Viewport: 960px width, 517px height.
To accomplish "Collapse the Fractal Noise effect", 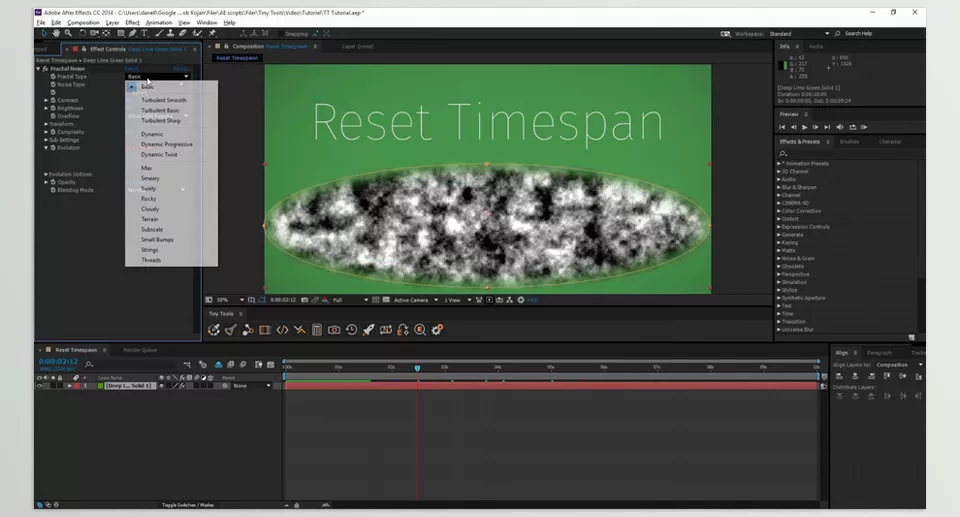I will point(38,69).
